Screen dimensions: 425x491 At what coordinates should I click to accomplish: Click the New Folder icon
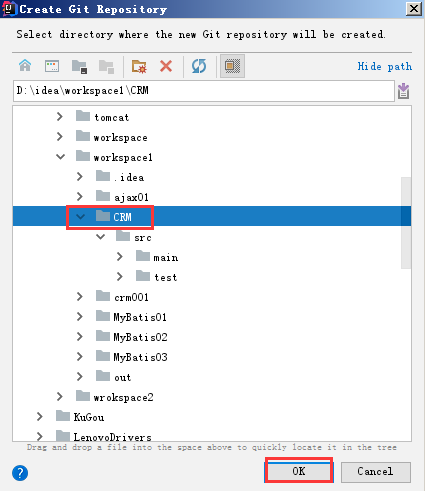(x=139, y=66)
